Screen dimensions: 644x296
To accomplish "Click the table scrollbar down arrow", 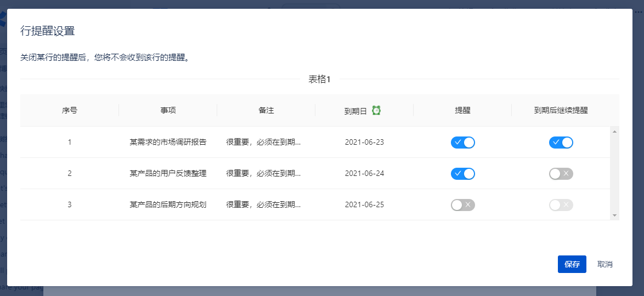I will (614, 215).
